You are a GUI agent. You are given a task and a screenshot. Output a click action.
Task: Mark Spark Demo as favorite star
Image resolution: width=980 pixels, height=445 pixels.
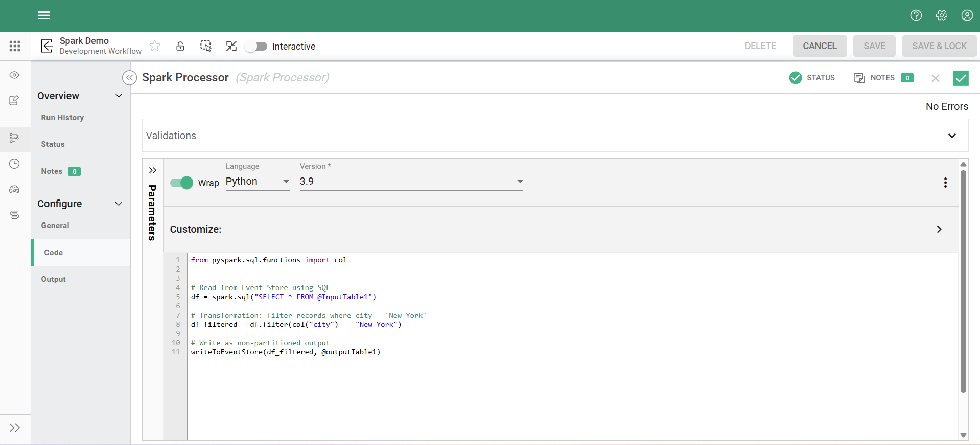pyautogui.click(x=155, y=46)
